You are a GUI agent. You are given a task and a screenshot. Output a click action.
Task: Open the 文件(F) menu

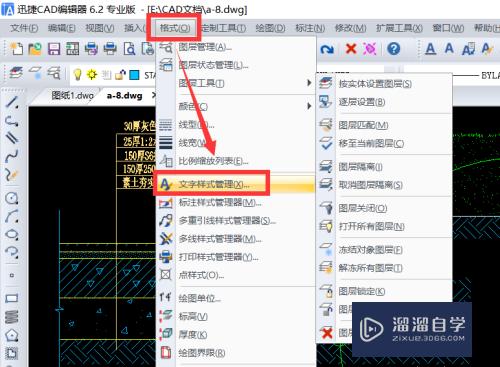pyautogui.click(x=24, y=28)
